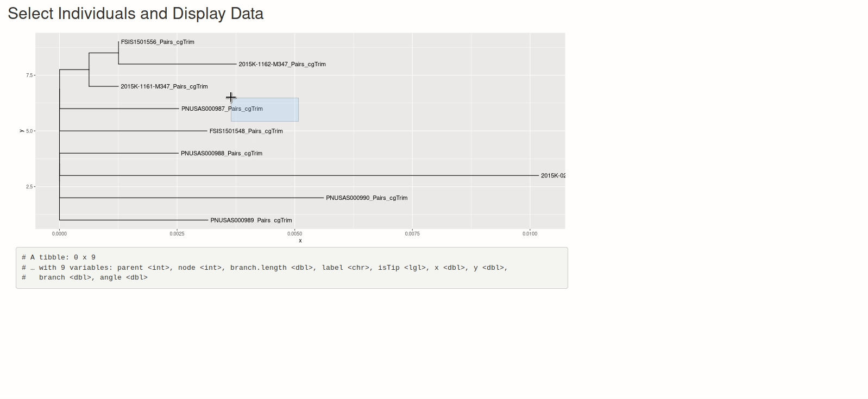Screen dimensions: 868x399
Task: Click the 0.0100 x-axis tick label
Action: click(x=530, y=234)
